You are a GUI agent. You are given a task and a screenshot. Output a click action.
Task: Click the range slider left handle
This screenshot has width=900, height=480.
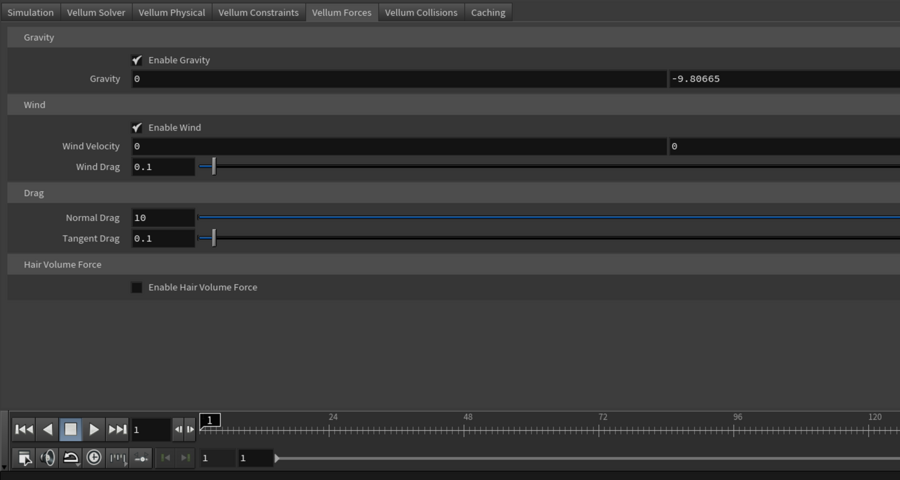click(277, 458)
